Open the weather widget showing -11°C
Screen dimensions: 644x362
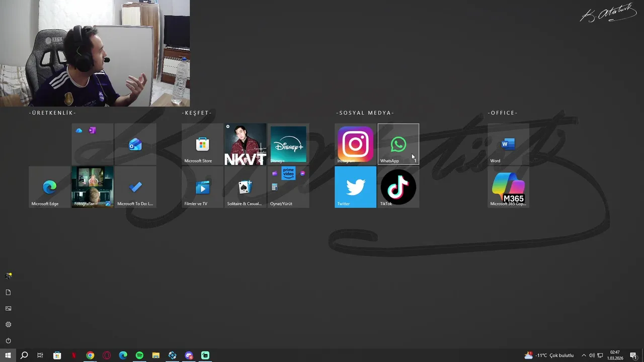pos(549,355)
